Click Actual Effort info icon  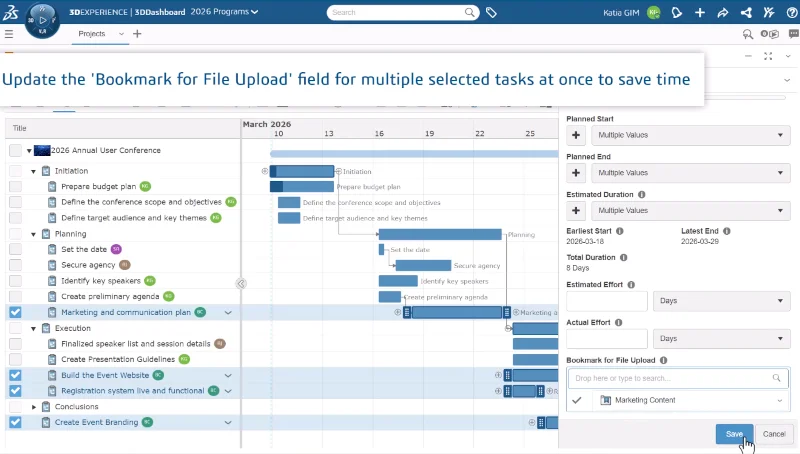618,322
